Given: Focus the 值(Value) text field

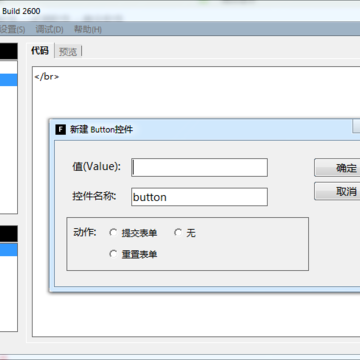Looking at the screenshot, I should point(199,167).
